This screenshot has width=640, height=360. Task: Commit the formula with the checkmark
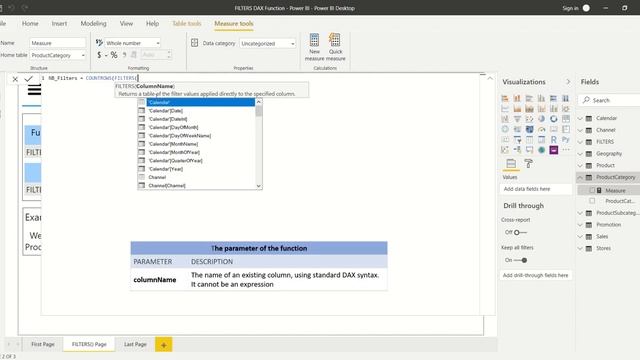point(28,79)
